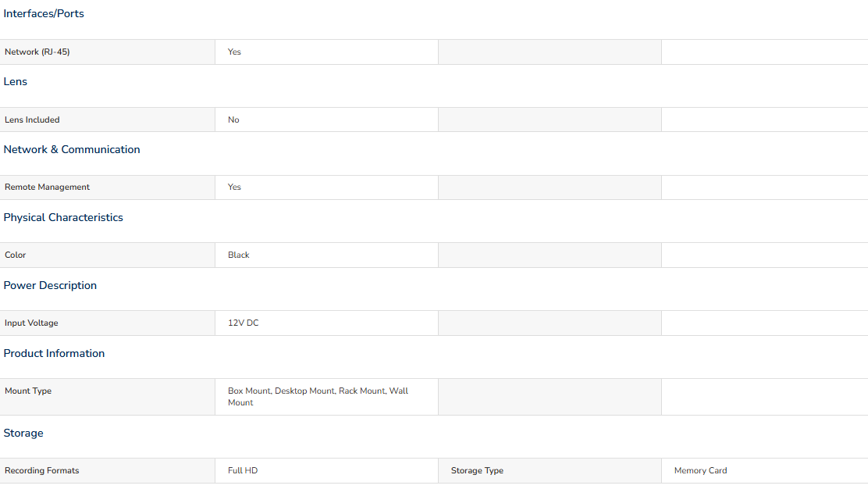Viewport: 868px width, 489px height.
Task: Click the Network & Communication section heading
Action: click(72, 149)
